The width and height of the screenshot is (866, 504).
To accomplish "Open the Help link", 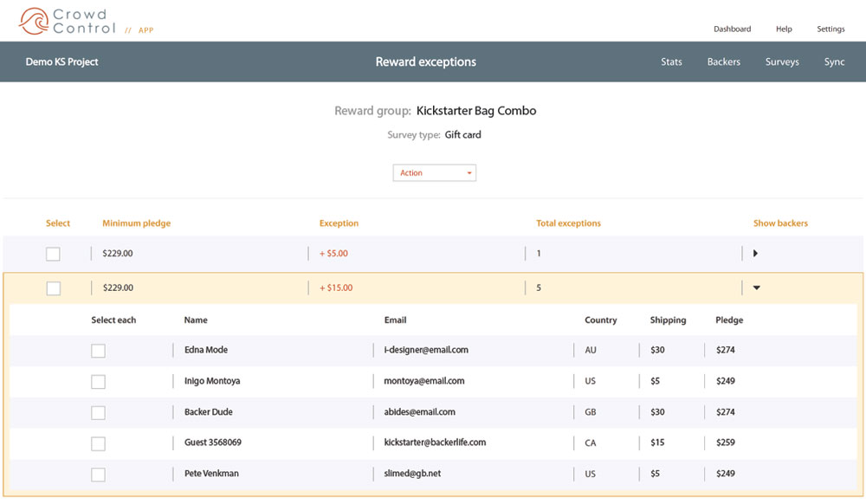I will point(784,29).
